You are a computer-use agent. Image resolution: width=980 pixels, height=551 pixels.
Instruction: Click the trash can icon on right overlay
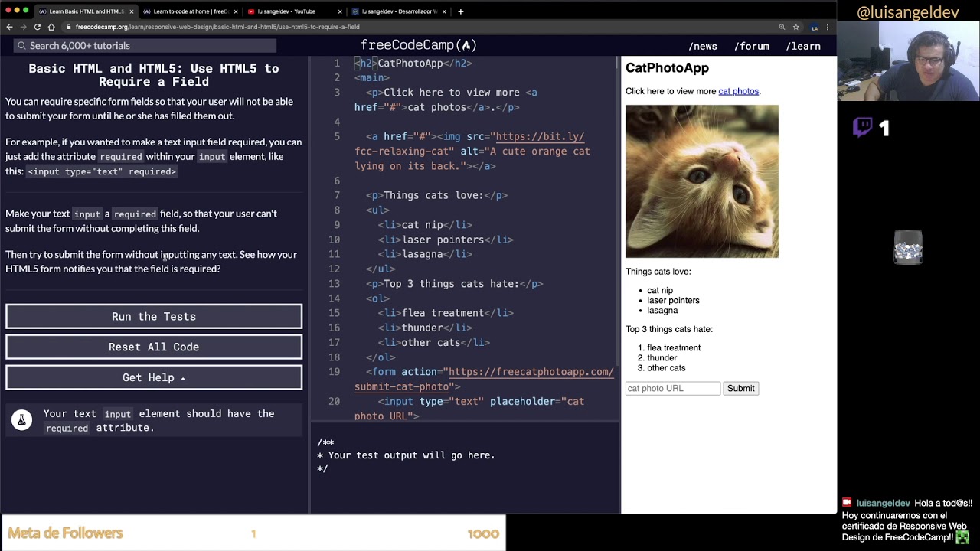[908, 247]
